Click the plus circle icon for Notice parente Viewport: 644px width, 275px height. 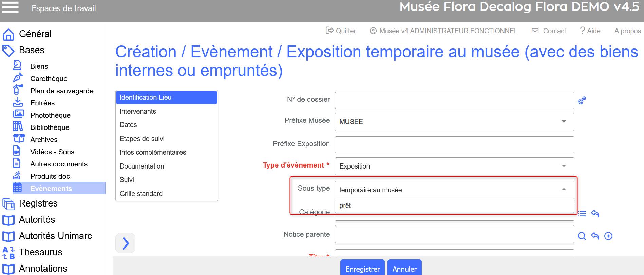tap(608, 236)
